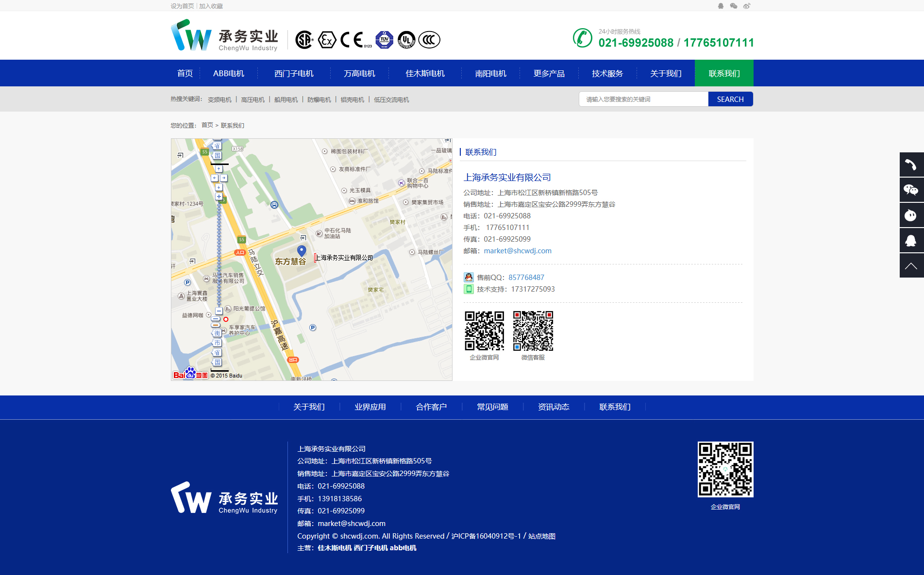Click the search keyword input field

(x=643, y=99)
